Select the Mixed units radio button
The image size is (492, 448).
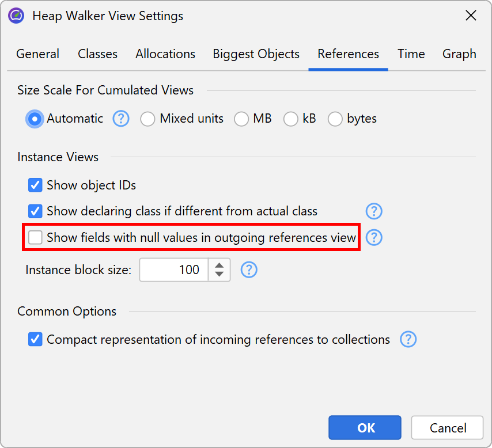click(x=148, y=119)
